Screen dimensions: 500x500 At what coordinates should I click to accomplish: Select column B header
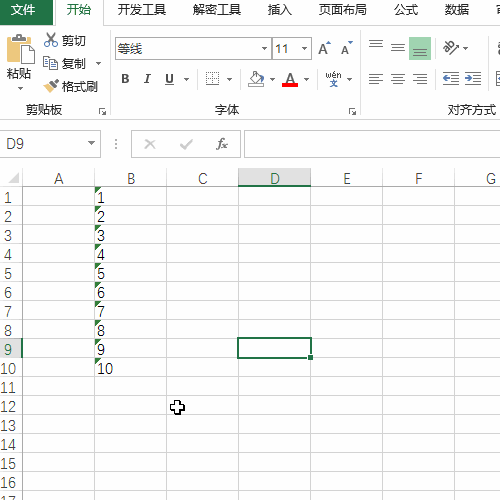pos(131,178)
